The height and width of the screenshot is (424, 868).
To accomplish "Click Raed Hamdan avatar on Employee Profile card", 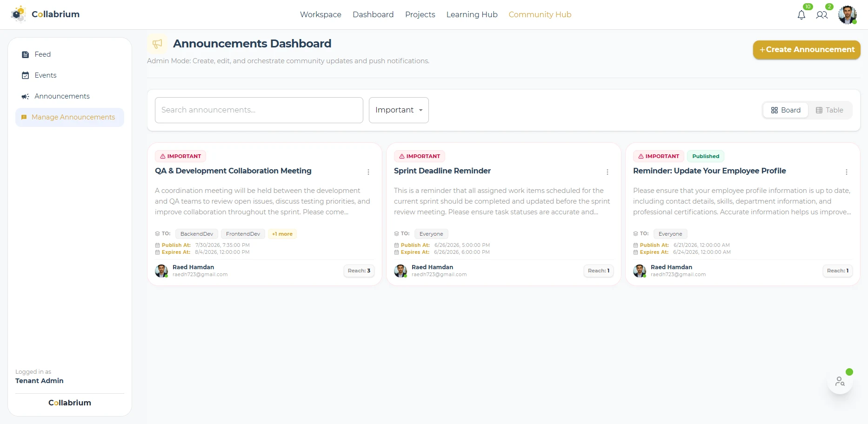I will click(x=640, y=271).
